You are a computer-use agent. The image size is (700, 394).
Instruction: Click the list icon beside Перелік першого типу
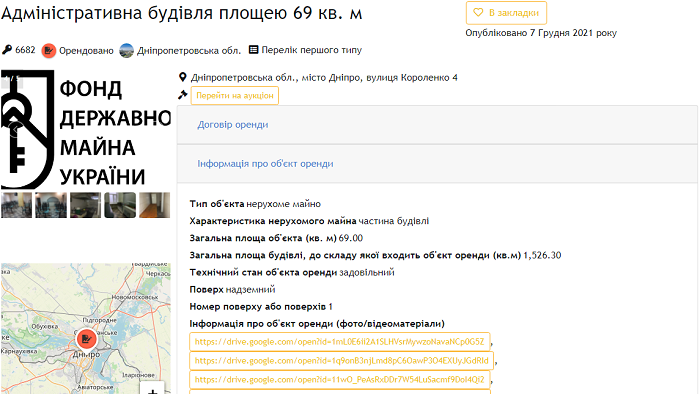click(x=254, y=50)
